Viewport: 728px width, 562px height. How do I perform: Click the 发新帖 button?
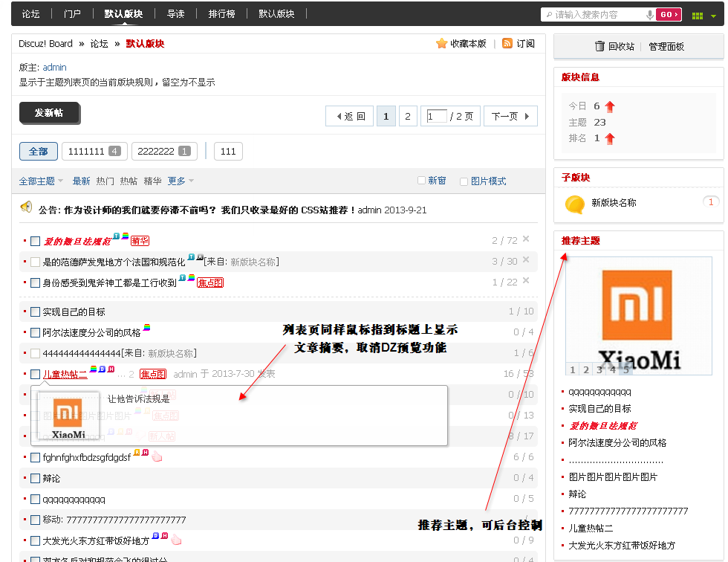point(49,113)
